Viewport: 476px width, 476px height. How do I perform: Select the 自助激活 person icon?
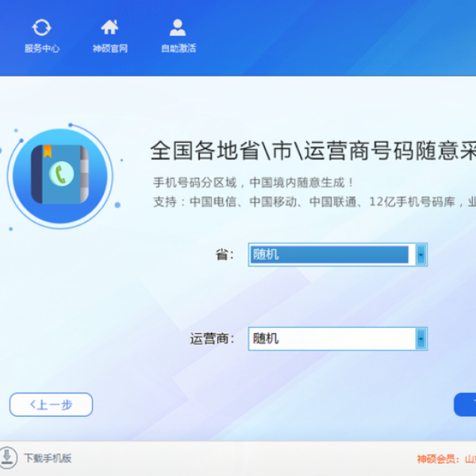[x=178, y=27]
